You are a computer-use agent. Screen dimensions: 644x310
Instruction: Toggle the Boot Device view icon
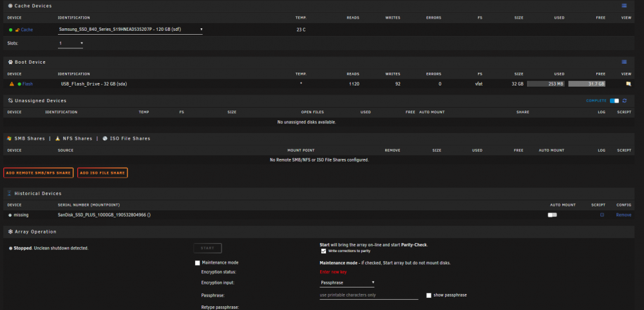624,62
